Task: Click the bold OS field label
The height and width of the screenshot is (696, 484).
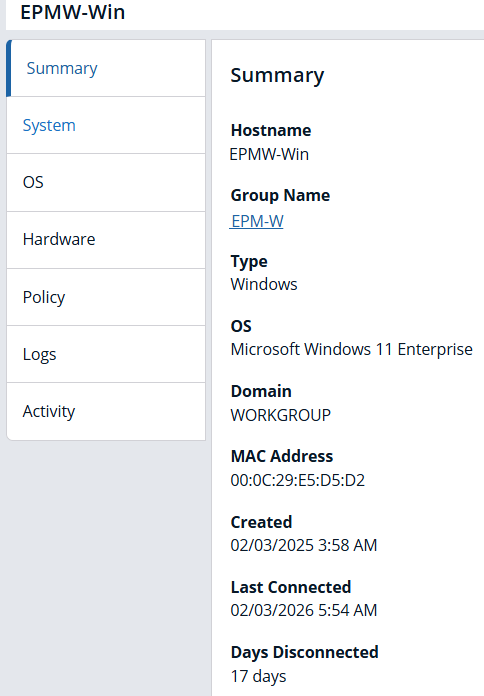Action: pyautogui.click(x=241, y=326)
